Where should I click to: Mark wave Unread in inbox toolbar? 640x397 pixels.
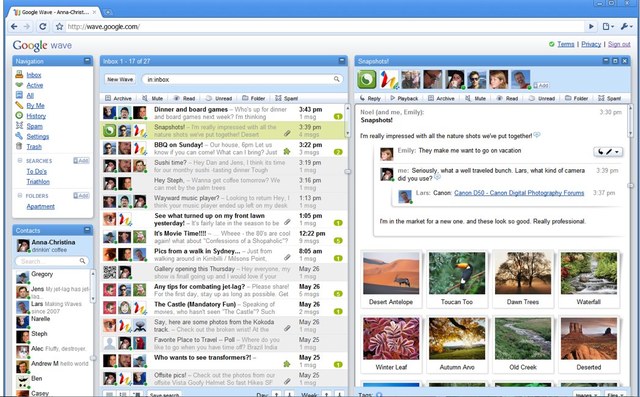pyautogui.click(x=218, y=98)
